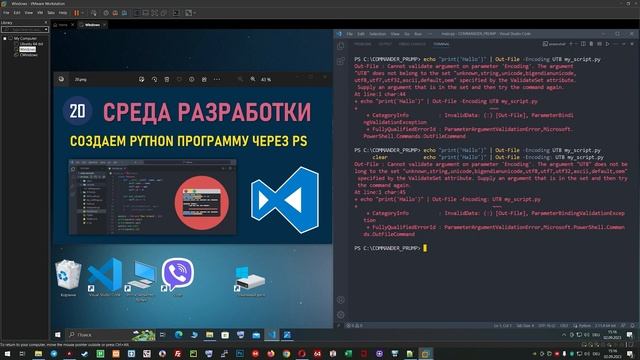Select CWindows in Library tree
Screen dimensions: 640x360
click(x=29, y=55)
